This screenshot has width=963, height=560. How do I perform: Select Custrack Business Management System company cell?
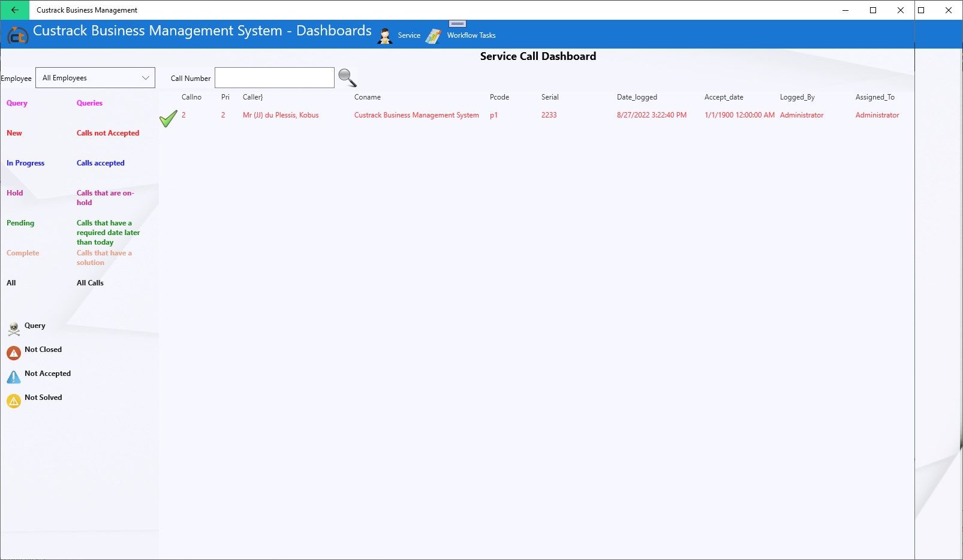[x=417, y=115]
